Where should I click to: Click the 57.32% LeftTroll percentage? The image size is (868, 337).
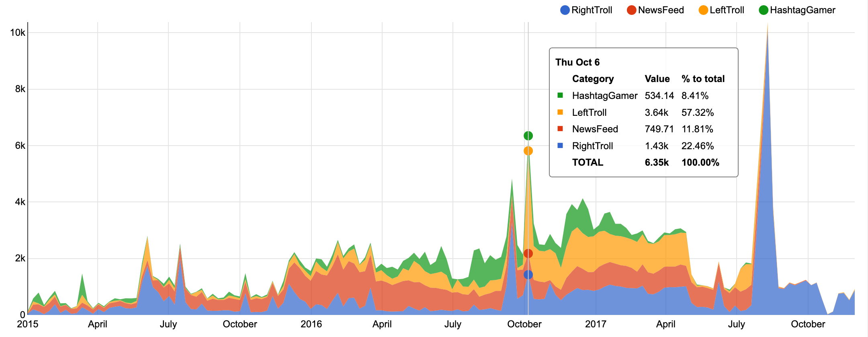click(x=698, y=113)
